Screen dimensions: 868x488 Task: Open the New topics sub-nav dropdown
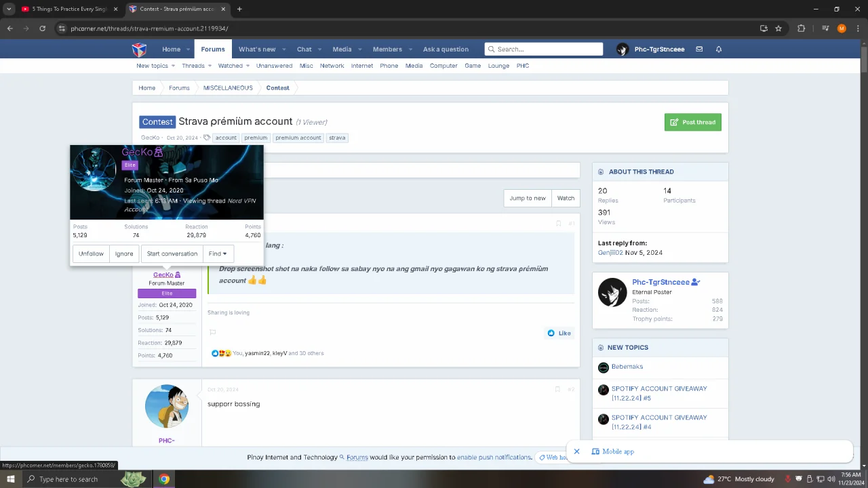pyautogui.click(x=173, y=66)
